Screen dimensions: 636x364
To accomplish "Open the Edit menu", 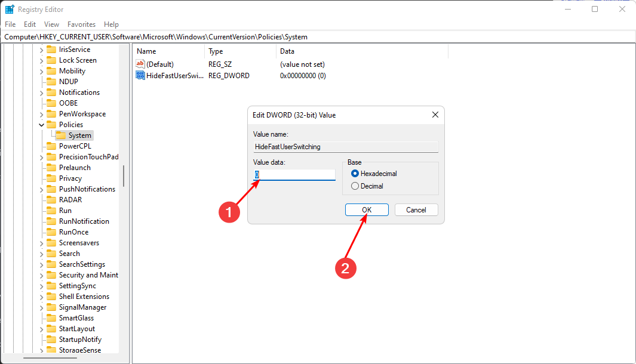I will tap(30, 24).
